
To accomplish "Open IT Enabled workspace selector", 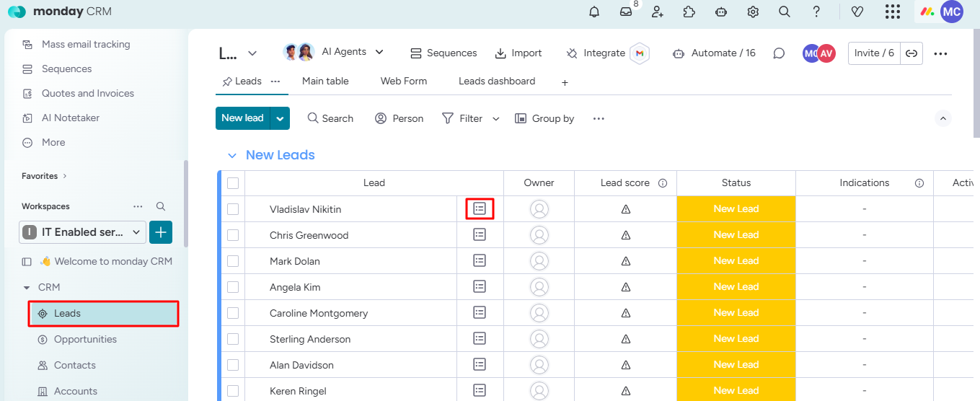I will click(83, 232).
